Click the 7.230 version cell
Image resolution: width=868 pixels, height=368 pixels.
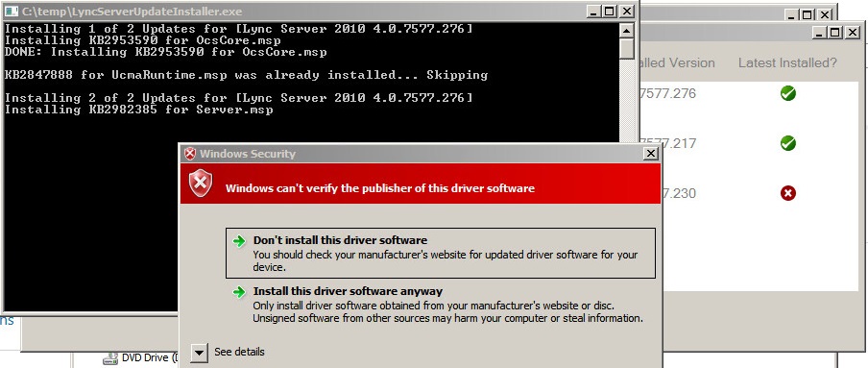click(679, 193)
